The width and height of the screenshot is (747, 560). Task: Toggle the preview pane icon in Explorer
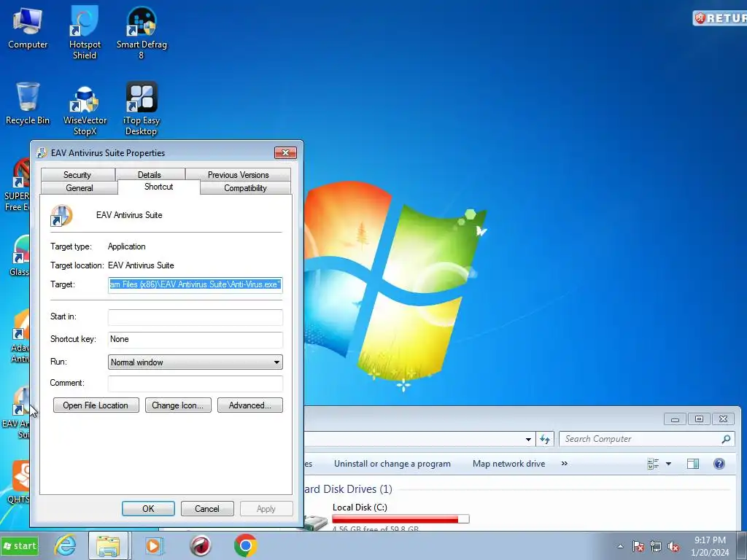point(693,464)
